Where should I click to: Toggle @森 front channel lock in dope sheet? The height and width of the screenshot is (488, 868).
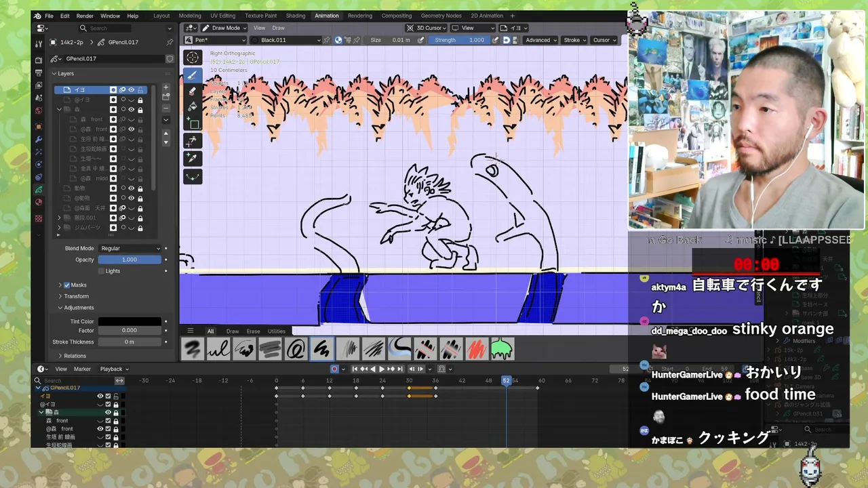tap(116, 429)
